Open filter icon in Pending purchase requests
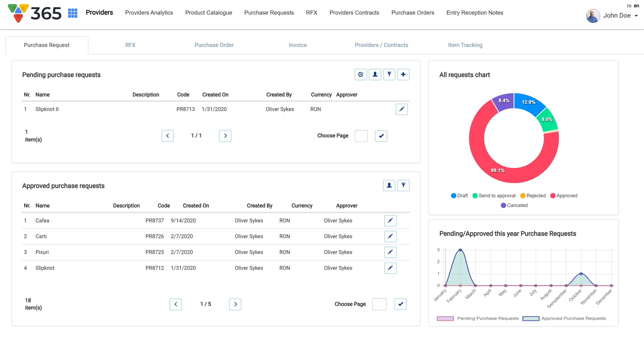This screenshot has height=337, width=644. [x=389, y=74]
